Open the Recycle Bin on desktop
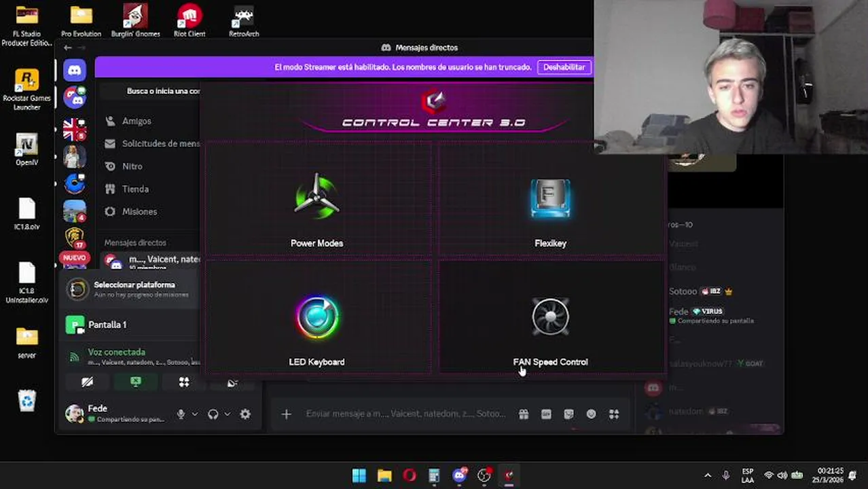Viewport: 868px width, 489px height. (x=27, y=400)
